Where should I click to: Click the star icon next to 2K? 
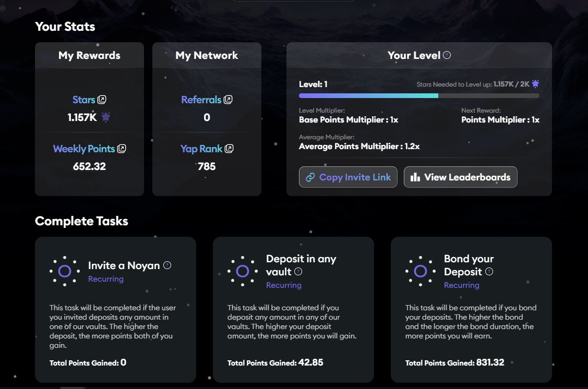coord(535,84)
